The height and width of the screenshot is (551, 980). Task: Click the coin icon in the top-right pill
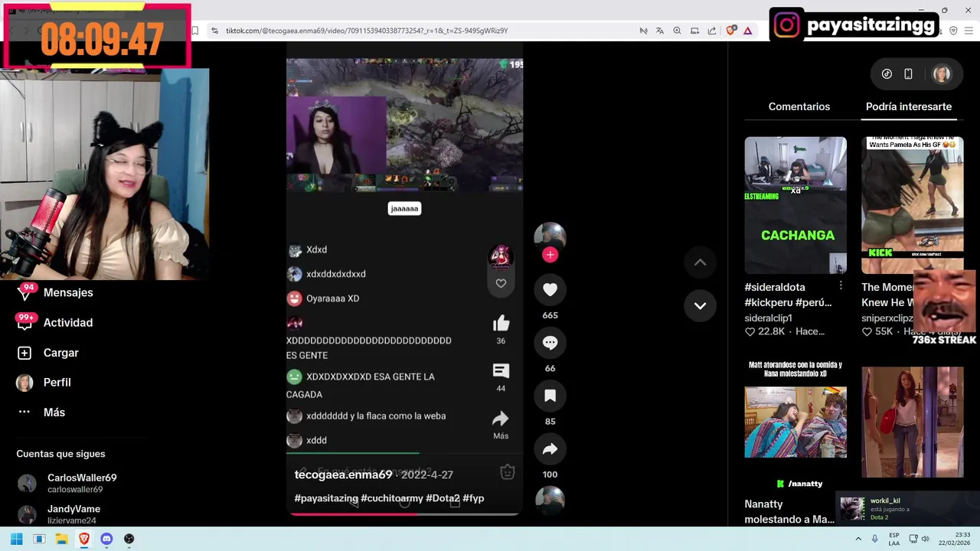click(887, 74)
